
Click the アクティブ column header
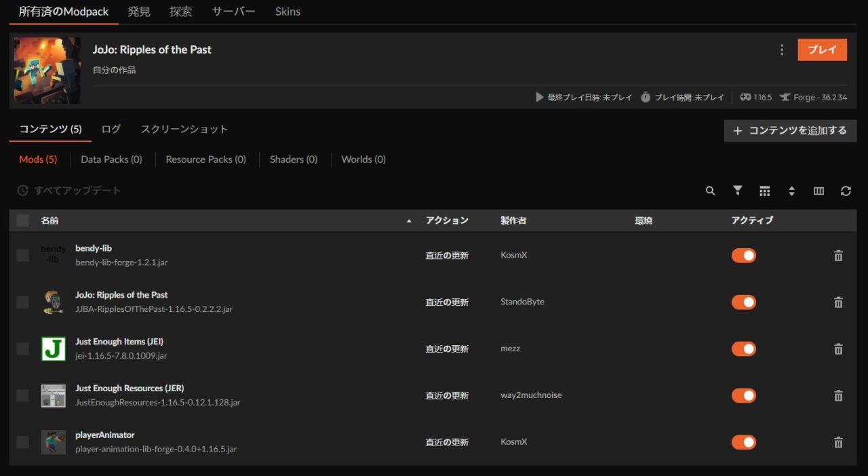[752, 220]
